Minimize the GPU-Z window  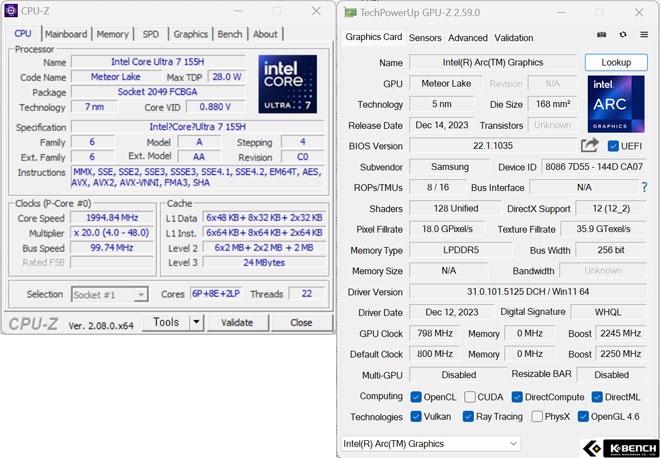tap(561, 13)
